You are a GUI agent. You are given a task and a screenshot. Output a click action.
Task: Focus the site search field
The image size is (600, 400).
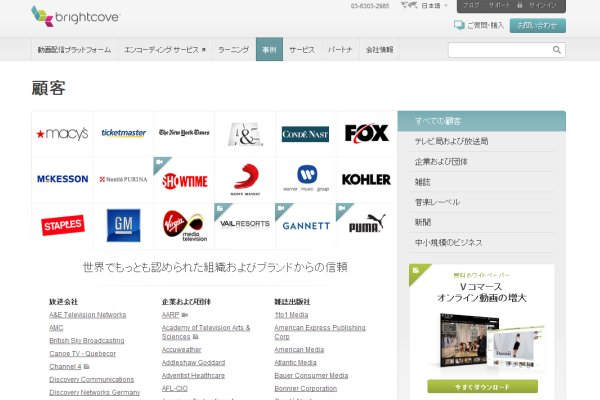tap(500, 50)
